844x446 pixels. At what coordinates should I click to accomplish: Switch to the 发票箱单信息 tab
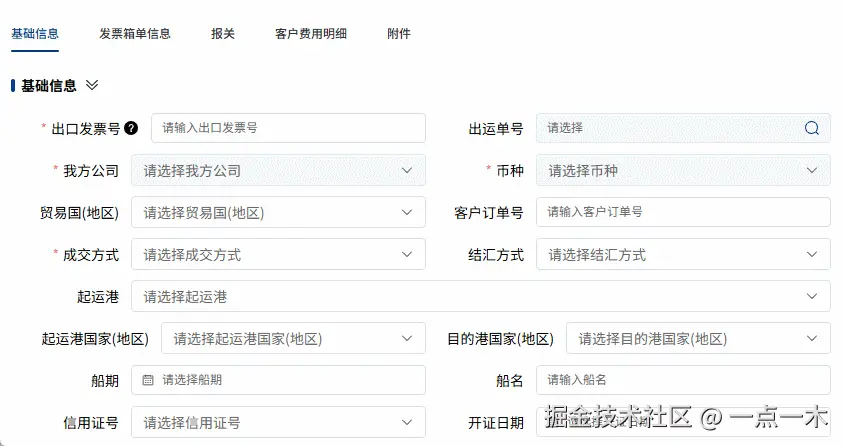(135, 34)
